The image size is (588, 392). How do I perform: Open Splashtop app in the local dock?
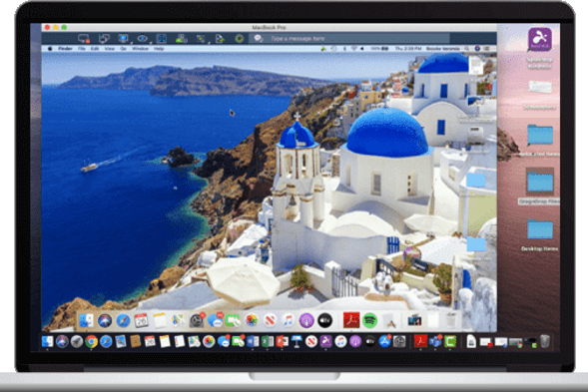pos(325,341)
